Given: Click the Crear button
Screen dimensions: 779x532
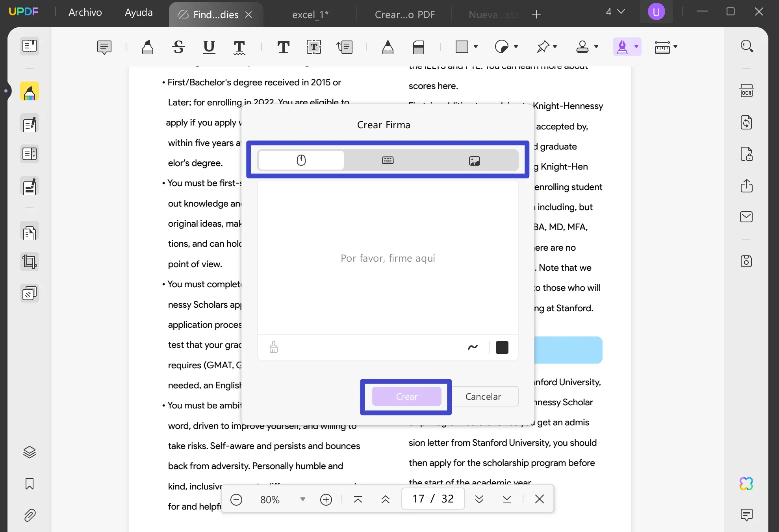Looking at the screenshot, I should tap(407, 396).
